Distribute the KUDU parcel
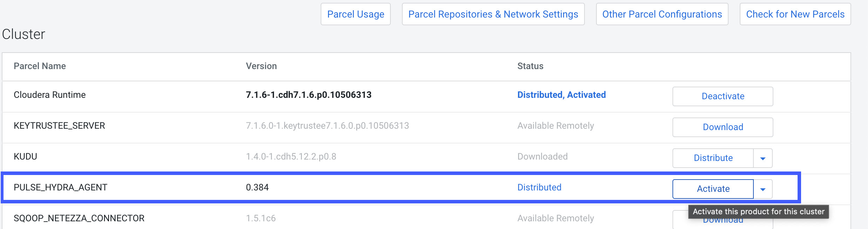The height and width of the screenshot is (229, 868). (x=713, y=158)
